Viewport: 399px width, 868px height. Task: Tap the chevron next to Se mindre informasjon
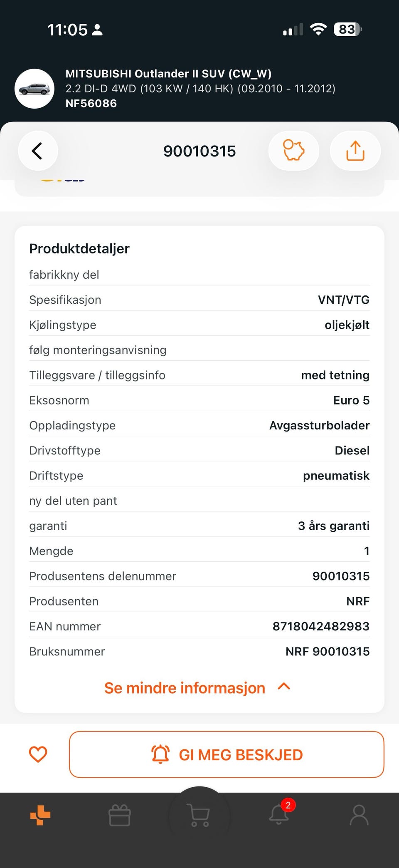click(284, 687)
